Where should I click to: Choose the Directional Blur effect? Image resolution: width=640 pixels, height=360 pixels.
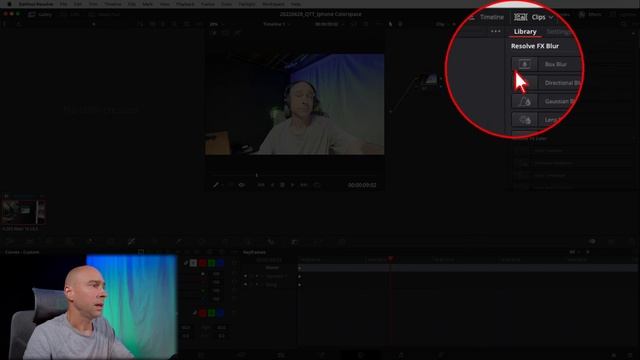(547, 83)
